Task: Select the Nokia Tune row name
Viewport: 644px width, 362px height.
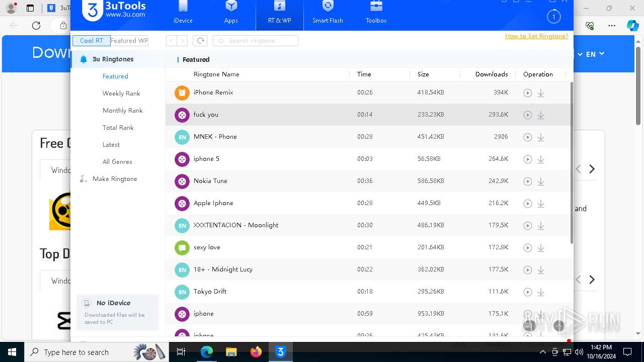Action: pyautogui.click(x=210, y=181)
